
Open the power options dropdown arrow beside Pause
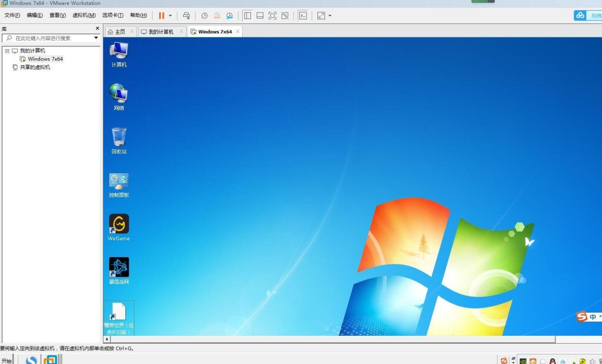[x=170, y=16]
